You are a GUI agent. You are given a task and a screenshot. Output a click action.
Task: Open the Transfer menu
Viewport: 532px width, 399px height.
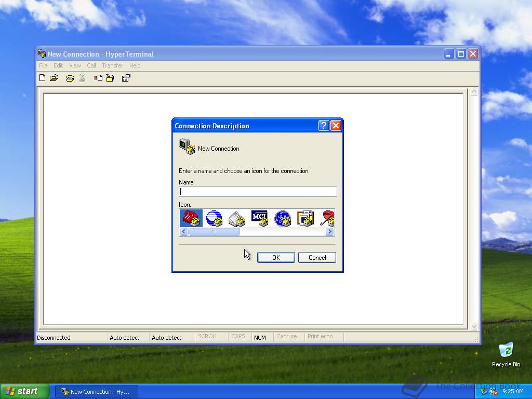112,65
